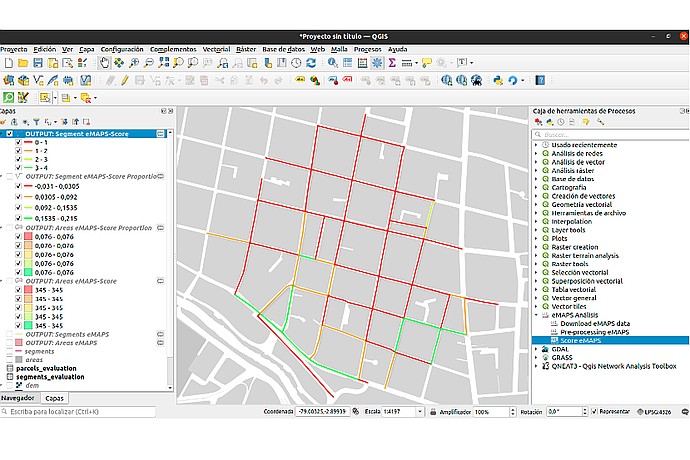The height and width of the screenshot is (460, 690).
Task: Collapse the eMAPS Análisis group
Action: 536,315
